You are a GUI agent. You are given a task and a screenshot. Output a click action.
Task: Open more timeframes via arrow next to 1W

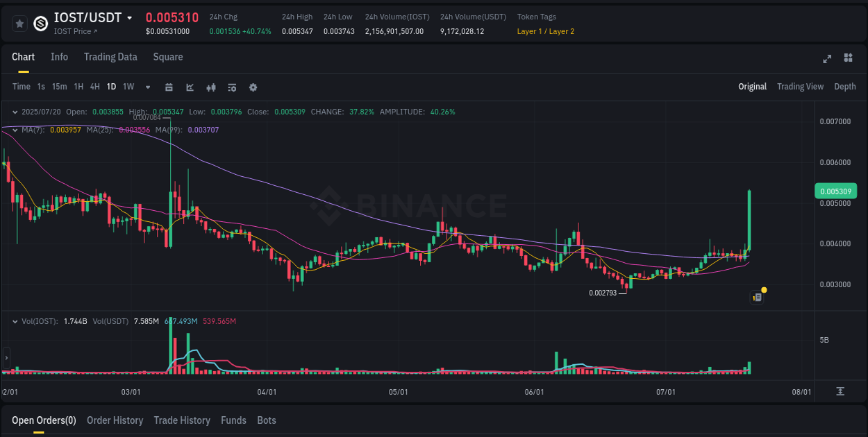tap(147, 87)
